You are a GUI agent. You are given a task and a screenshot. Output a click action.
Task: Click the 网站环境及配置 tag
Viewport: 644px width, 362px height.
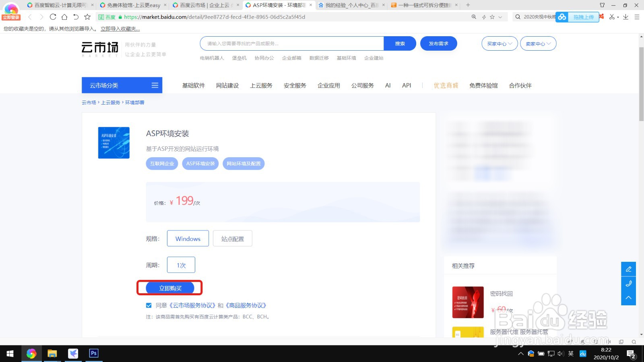(x=244, y=164)
